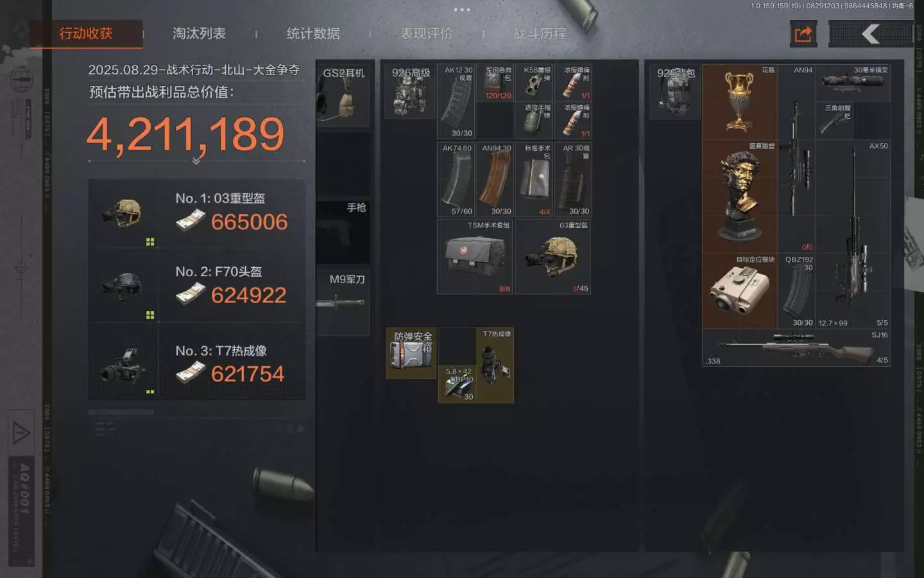The height and width of the screenshot is (578, 924).
Task: Click the back arrow button
Action: (871, 33)
